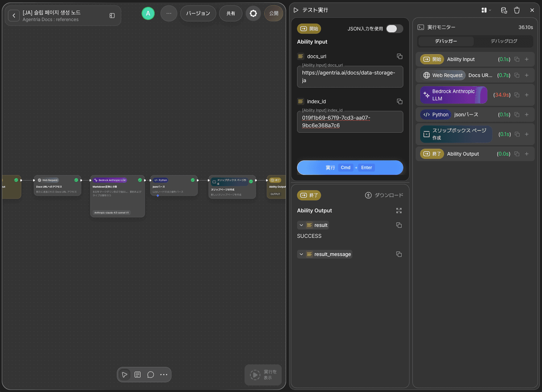Open Web Request row in debugger
The width and height of the screenshot is (542, 392).
475,75
